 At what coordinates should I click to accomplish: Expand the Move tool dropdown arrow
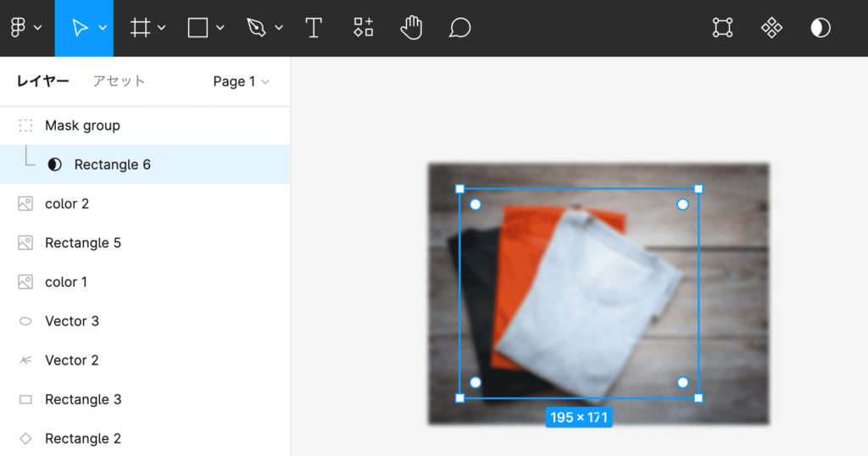pyautogui.click(x=103, y=28)
